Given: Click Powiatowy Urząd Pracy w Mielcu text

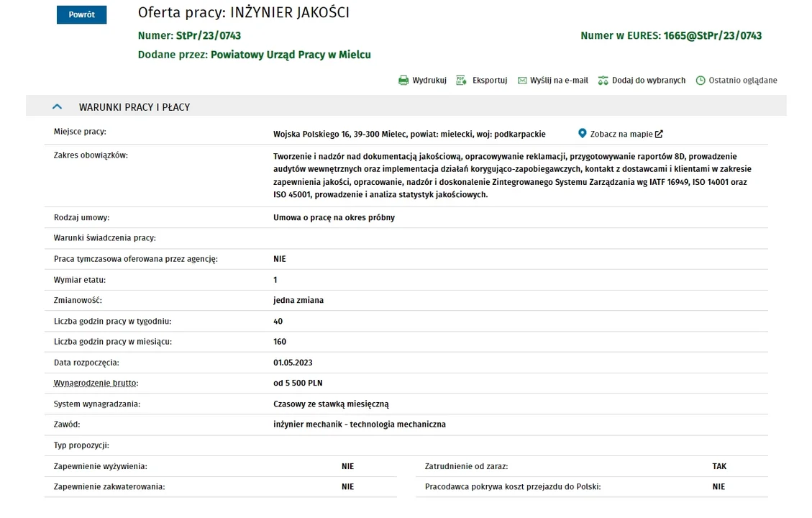Looking at the screenshot, I should coord(291,55).
